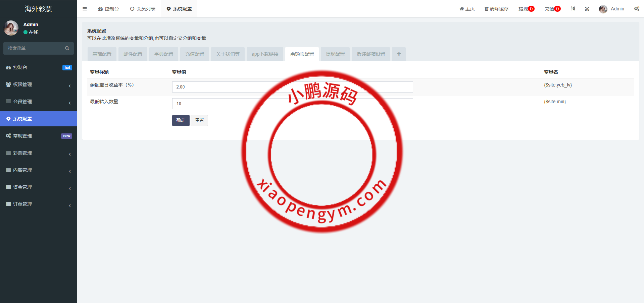644x303 pixels.
Task: Click the search magnifier icon in sidebar
Action: 67,48
